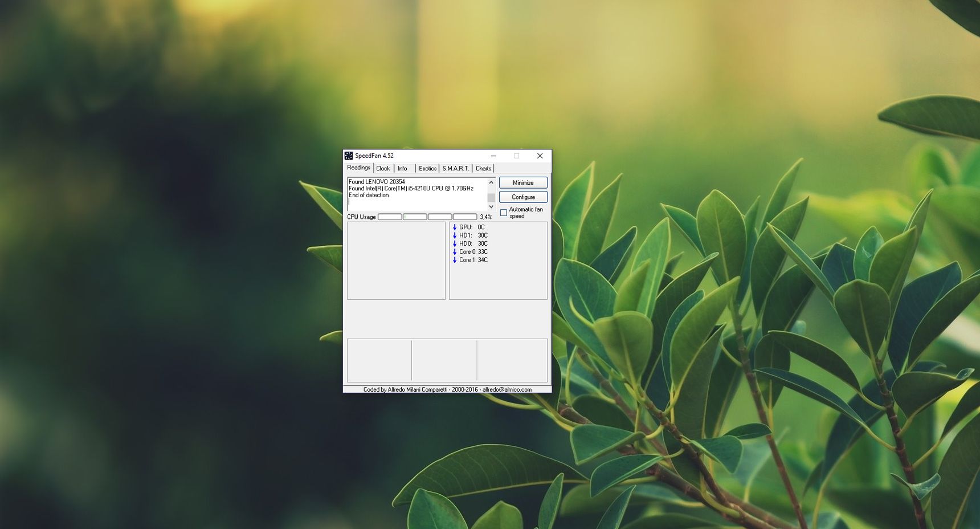The image size is (980, 529).
Task: Open the Exotics tab
Action: (x=427, y=169)
